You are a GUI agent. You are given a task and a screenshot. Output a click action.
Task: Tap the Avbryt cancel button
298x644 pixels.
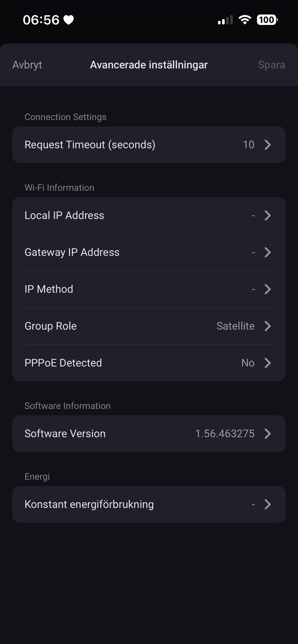click(x=27, y=65)
